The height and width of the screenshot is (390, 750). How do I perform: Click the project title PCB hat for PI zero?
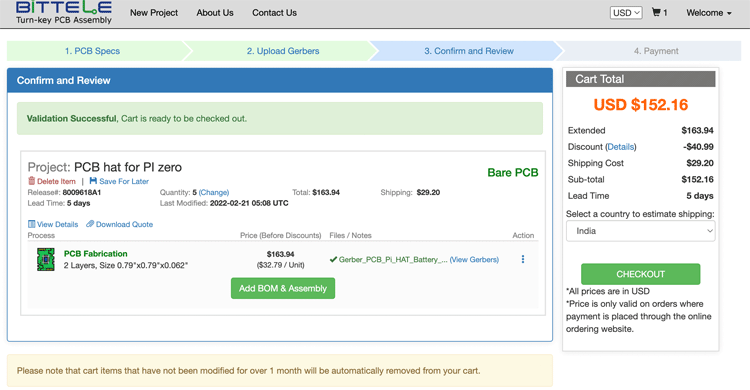(128, 167)
